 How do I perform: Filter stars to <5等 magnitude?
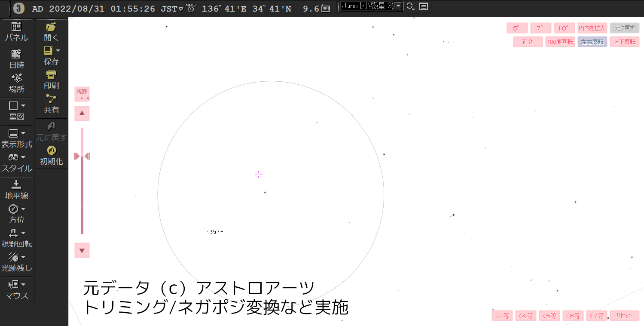coord(549,316)
